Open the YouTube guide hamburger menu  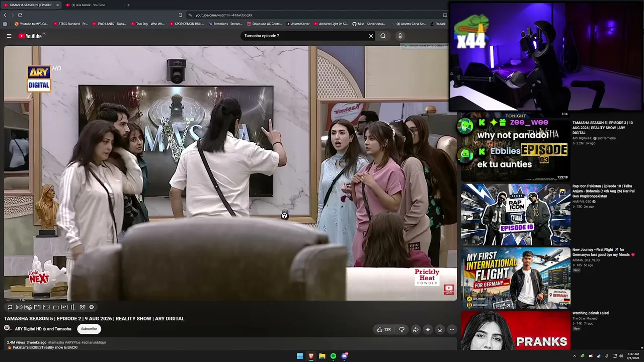click(x=9, y=36)
